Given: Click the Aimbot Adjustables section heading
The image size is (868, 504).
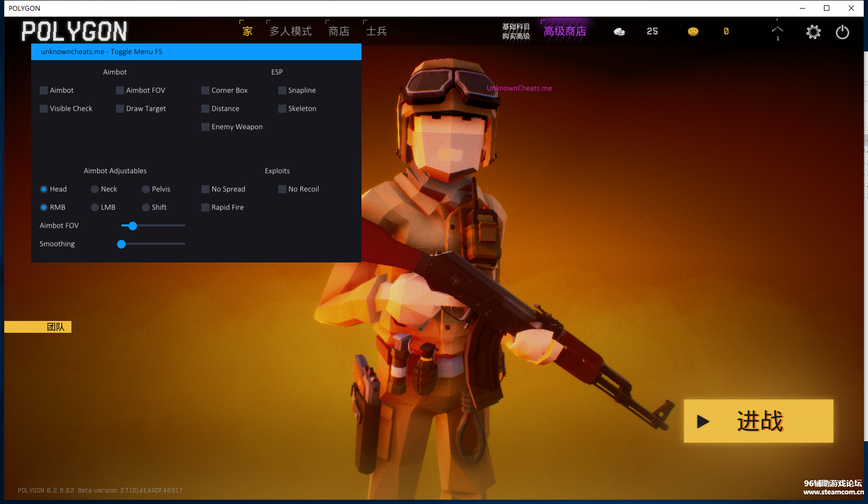Looking at the screenshot, I should click(115, 171).
